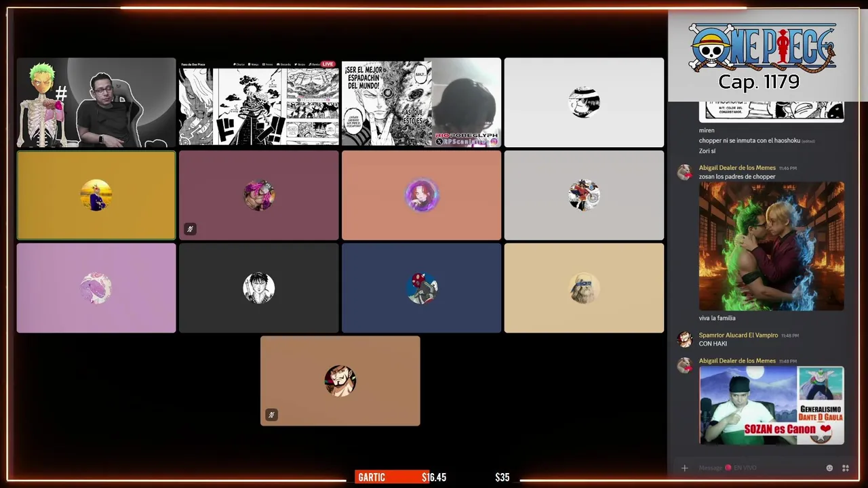
Task: Click the message "zosan los padres de chopper"
Action: 737,176
